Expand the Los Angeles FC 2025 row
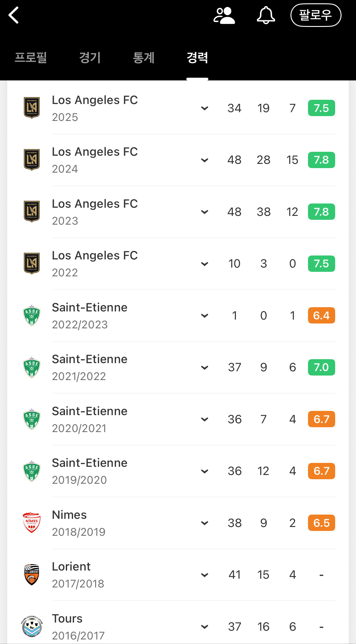 coord(205,108)
